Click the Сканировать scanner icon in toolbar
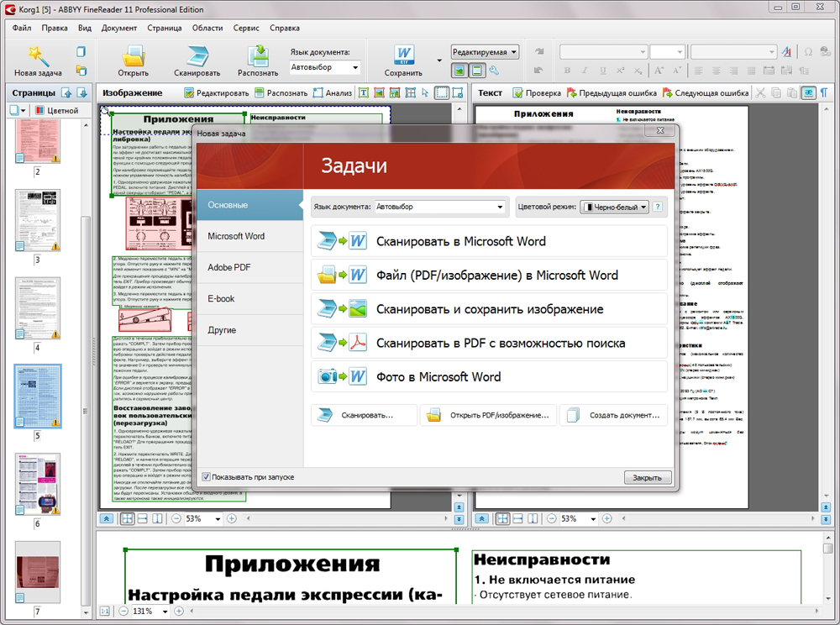840x625 pixels. pyautogui.click(x=197, y=56)
